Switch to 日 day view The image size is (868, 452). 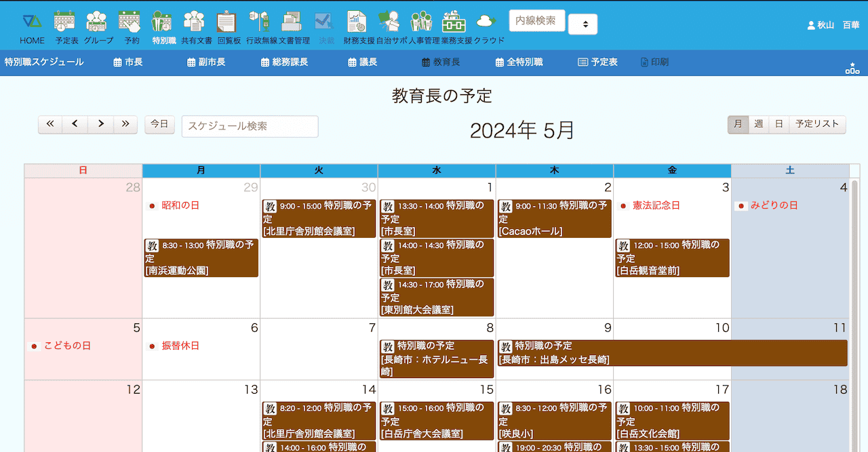779,124
